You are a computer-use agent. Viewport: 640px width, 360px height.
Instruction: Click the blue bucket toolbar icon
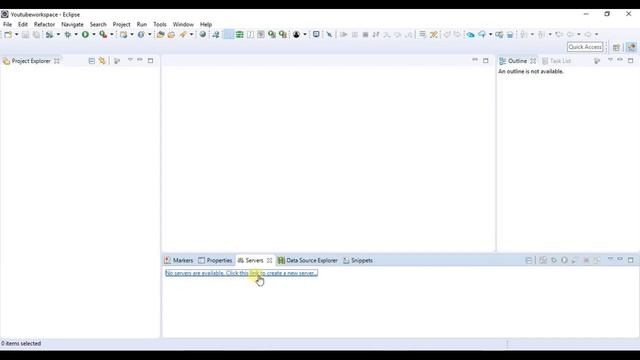510,35
